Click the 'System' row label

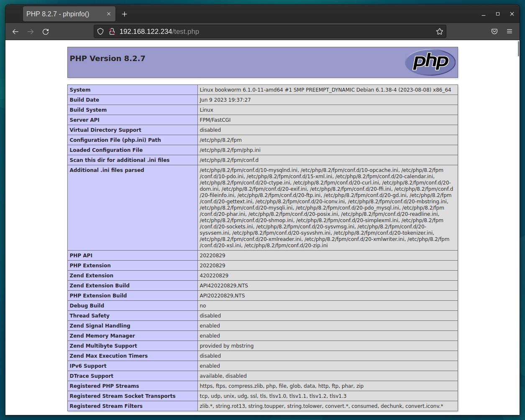[80, 90]
